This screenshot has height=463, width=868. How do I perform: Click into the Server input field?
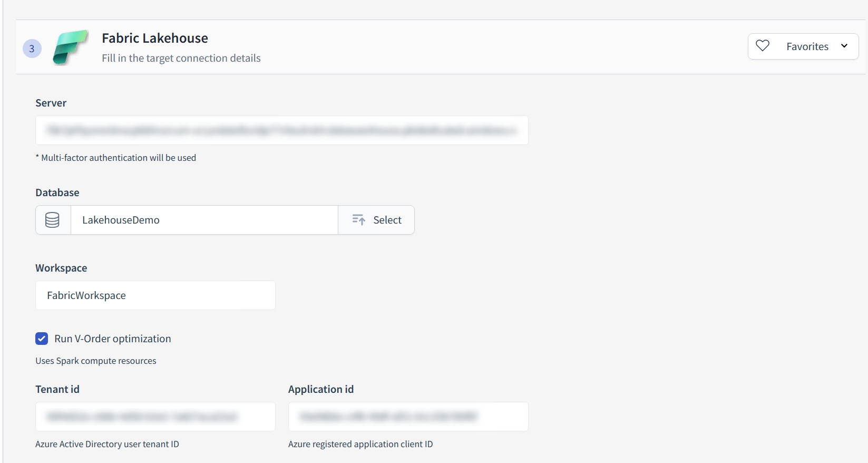(x=281, y=130)
